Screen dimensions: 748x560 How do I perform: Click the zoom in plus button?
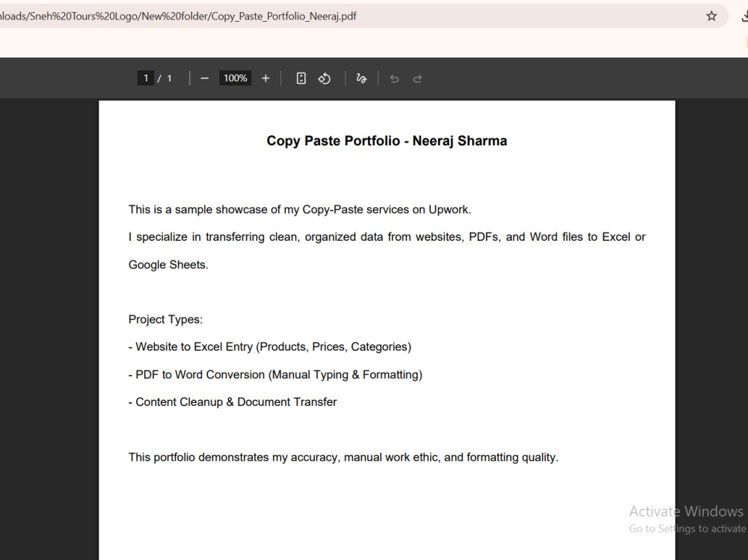click(x=266, y=79)
